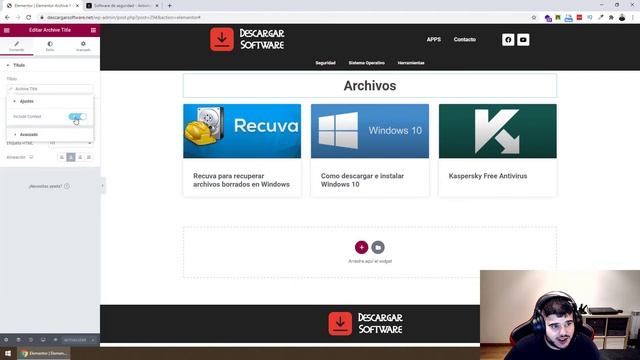Open the Seguridad category
The height and width of the screenshot is (360, 640).
325,63
